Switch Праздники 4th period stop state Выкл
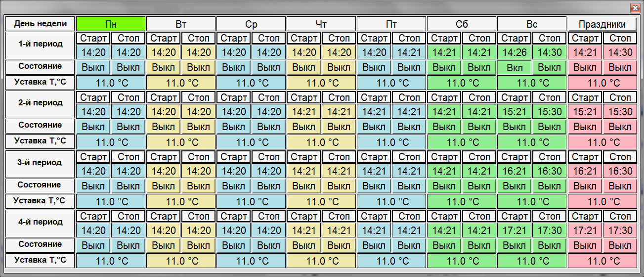Viewport: 644px width, 277px height. (x=620, y=245)
